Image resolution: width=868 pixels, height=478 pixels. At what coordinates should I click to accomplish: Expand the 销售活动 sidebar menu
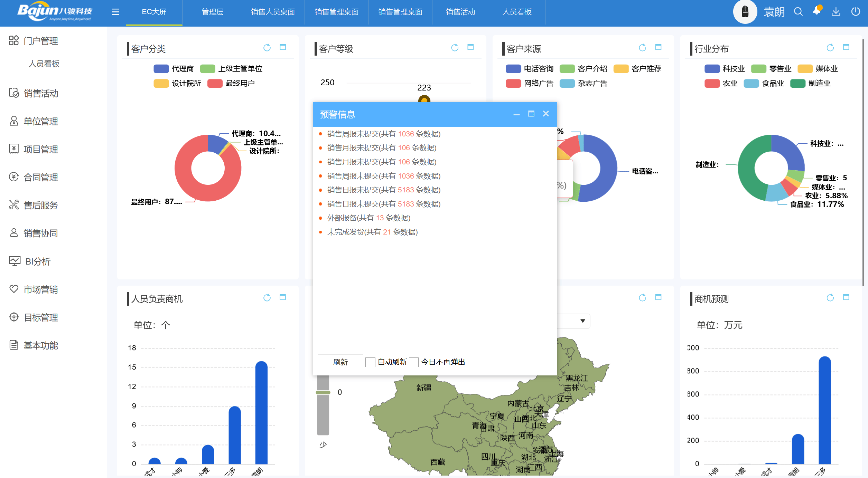[40, 93]
